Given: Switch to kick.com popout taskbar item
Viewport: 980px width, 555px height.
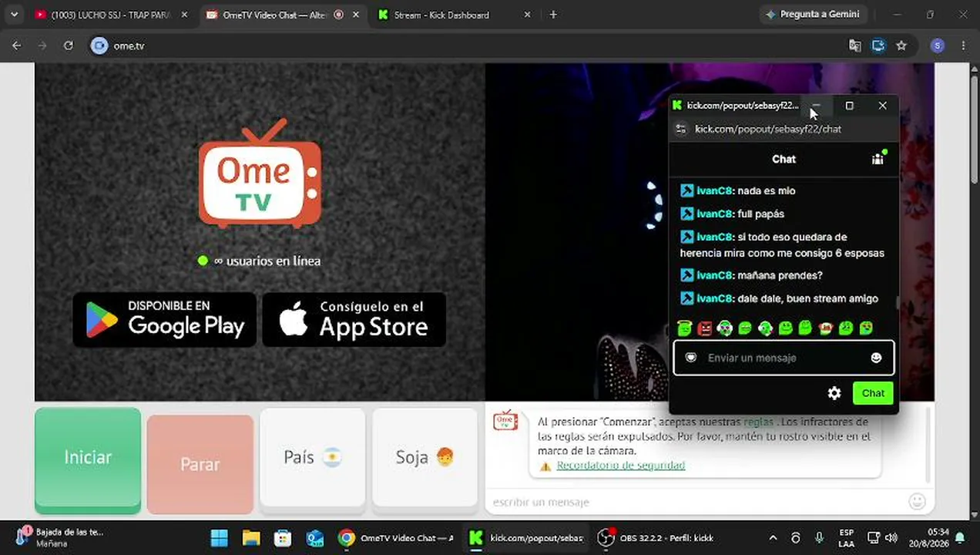Looking at the screenshot, I should coord(527,538).
